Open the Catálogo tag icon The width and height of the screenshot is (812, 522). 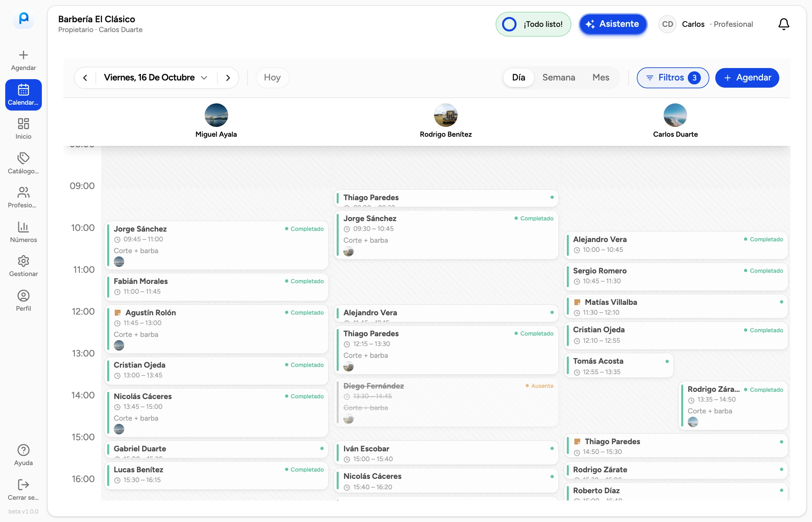[x=24, y=158]
